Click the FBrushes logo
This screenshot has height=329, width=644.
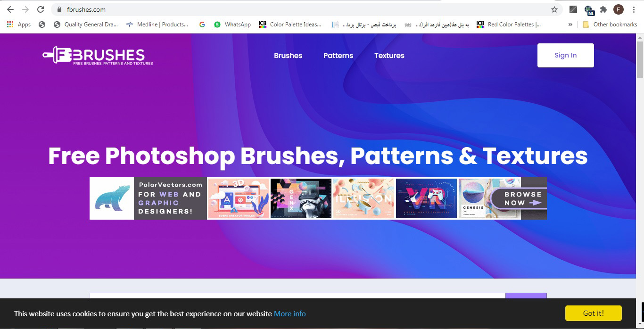(x=98, y=56)
